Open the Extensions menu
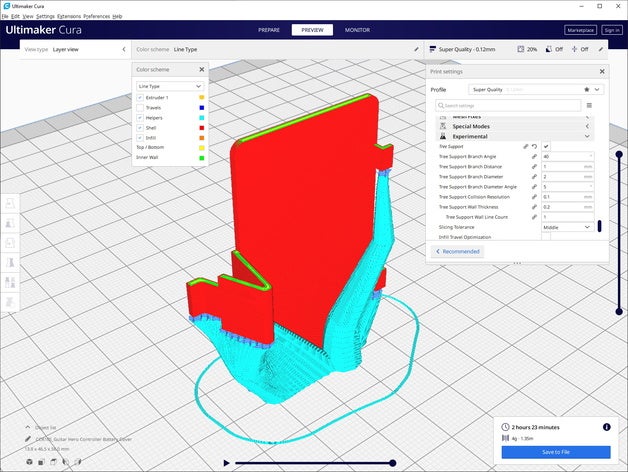 click(69, 17)
